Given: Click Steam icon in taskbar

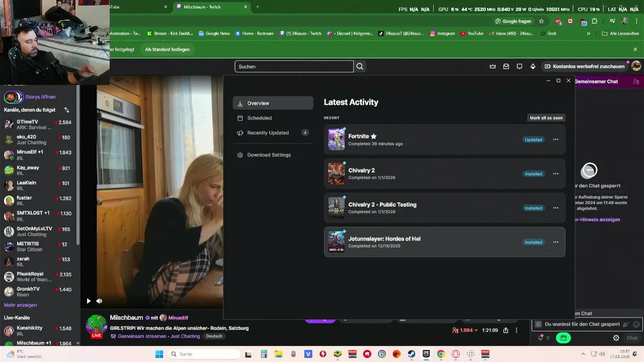Looking at the screenshot, I should (x=412, y=354).
